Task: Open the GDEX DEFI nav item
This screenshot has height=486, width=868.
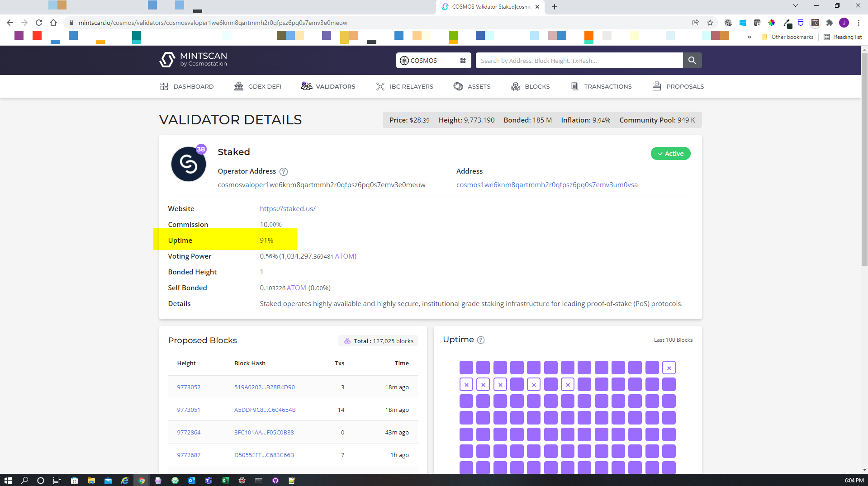Action: (x=258, y=86)
